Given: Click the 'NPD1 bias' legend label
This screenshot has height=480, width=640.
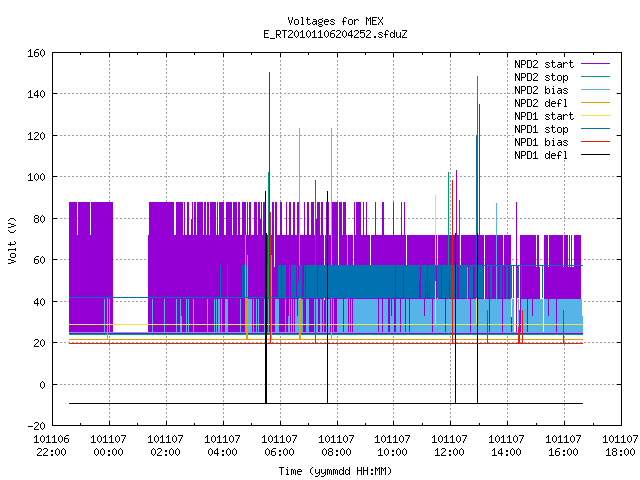Looking at the screenshot, I should (541, 142).
